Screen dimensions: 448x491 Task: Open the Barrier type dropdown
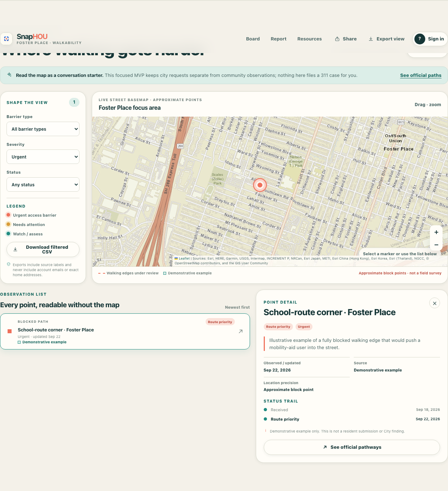[43, 129]
